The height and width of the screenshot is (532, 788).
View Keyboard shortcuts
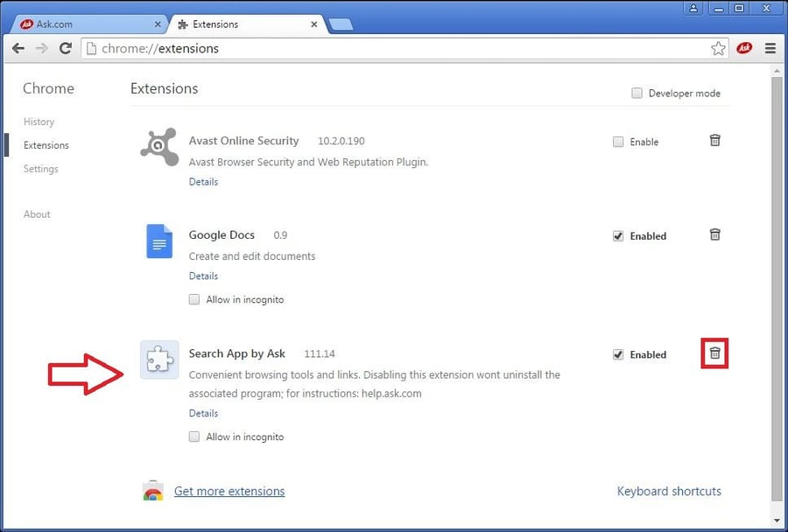click(669, 491)
